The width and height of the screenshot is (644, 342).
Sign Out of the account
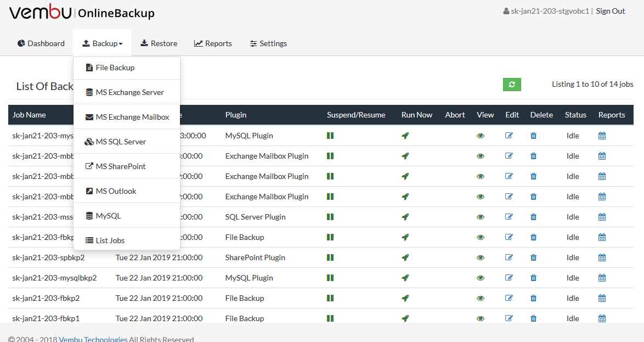(x=611, y=11)
